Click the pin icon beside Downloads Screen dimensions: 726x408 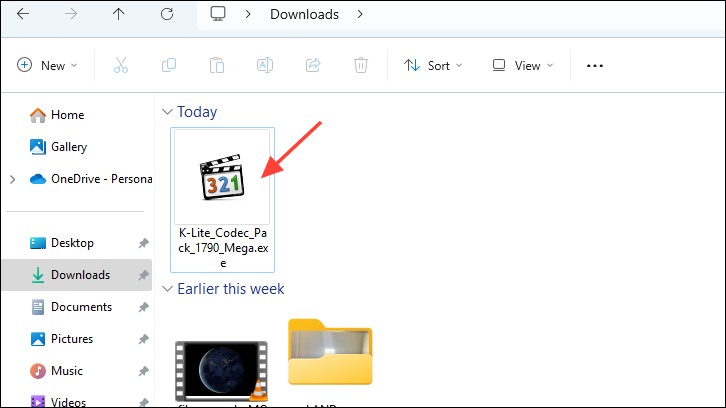144,275
